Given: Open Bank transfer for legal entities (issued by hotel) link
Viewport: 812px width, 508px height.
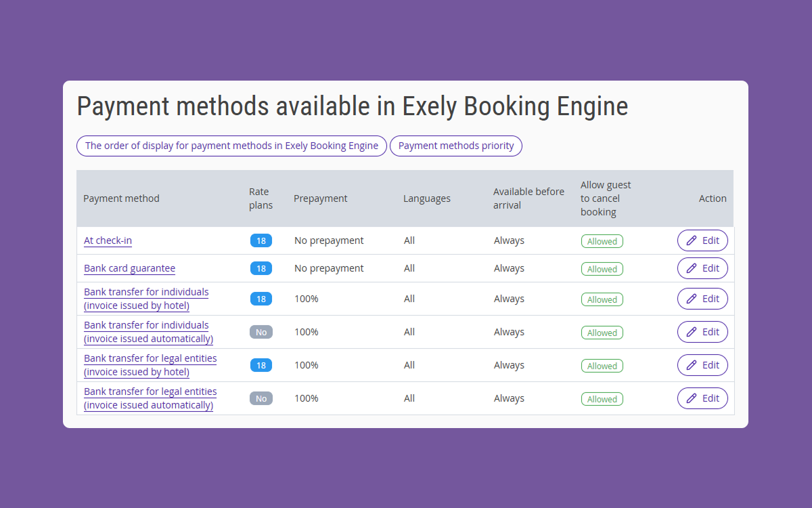Looking at the screenshot, I should coord(150,365).
